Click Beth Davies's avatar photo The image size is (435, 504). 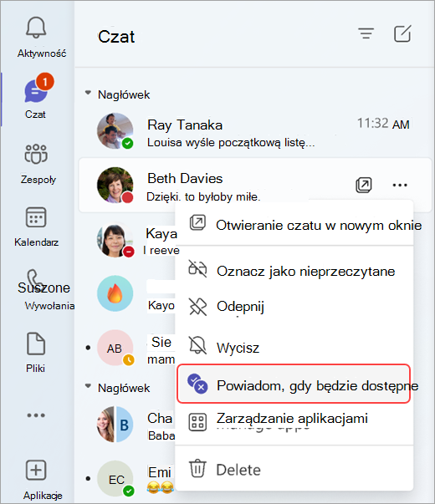(115, 186)
